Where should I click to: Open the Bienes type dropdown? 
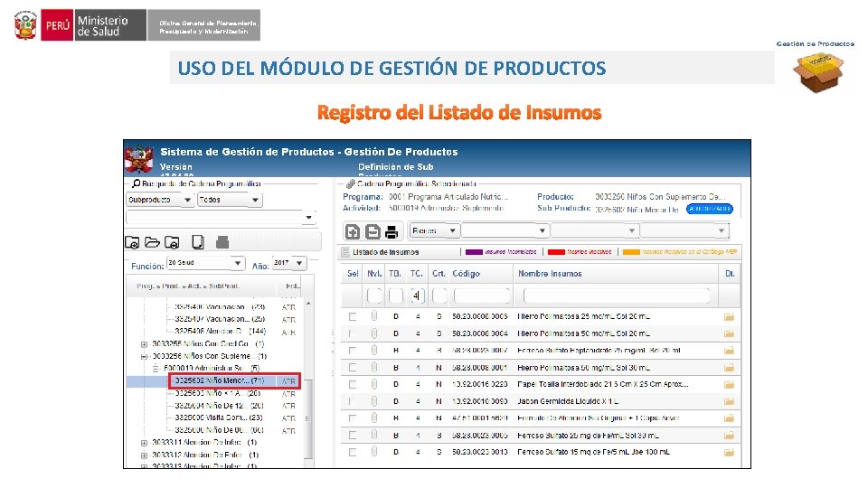pyautogui.click(x=434, y=230)
